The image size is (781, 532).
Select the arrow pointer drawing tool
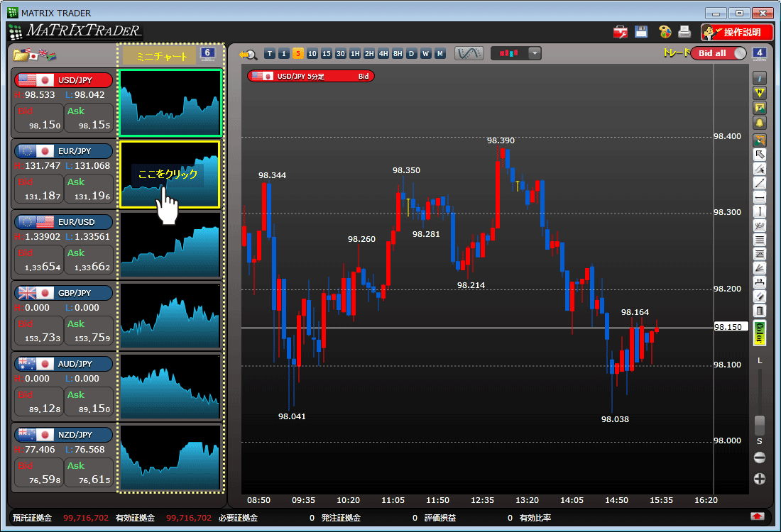(x=759, y=154)
